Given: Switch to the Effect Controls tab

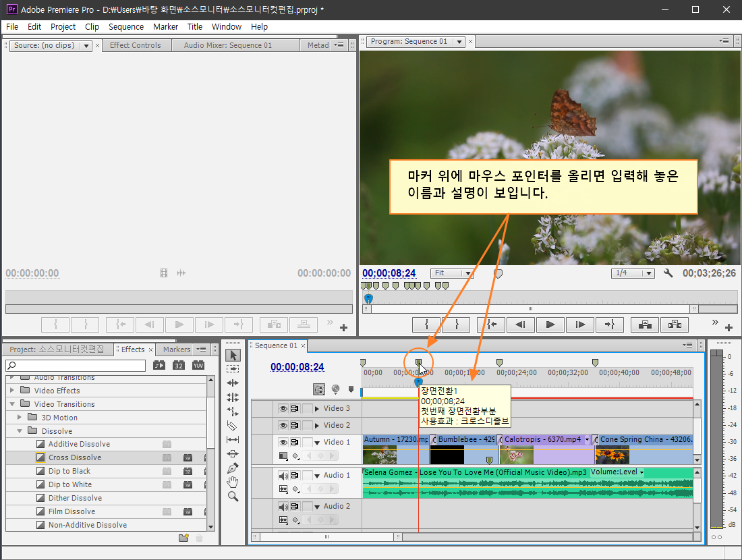Looking at the screenshot, I should [136, 45].
